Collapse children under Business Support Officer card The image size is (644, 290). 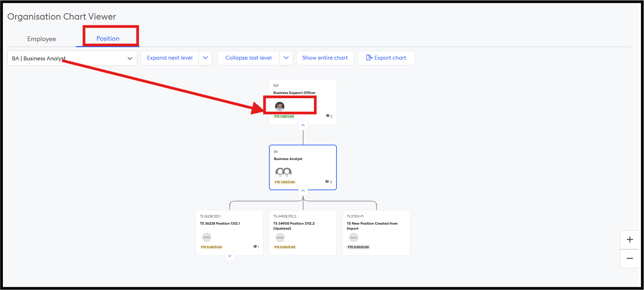tap(303, 125)
